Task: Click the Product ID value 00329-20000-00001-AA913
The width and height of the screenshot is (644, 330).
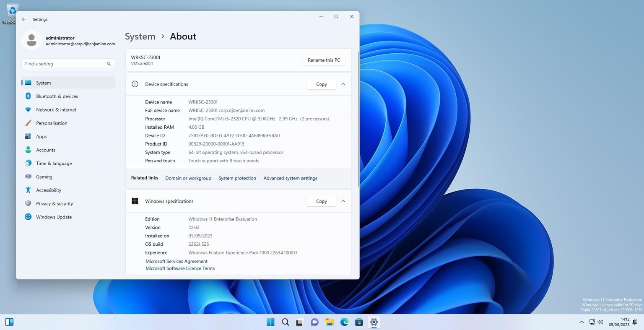Action: (216, 144)
